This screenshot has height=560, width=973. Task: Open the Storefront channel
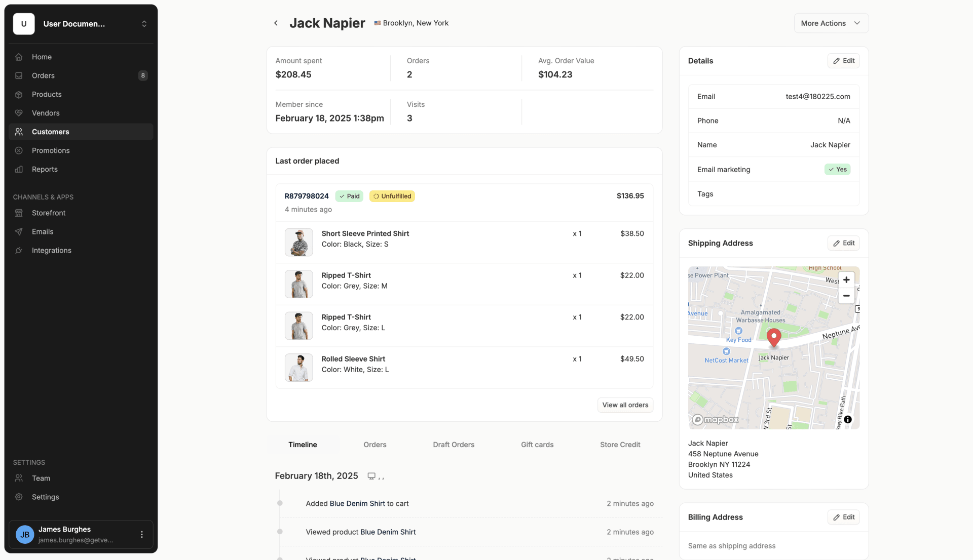[48, 213]
